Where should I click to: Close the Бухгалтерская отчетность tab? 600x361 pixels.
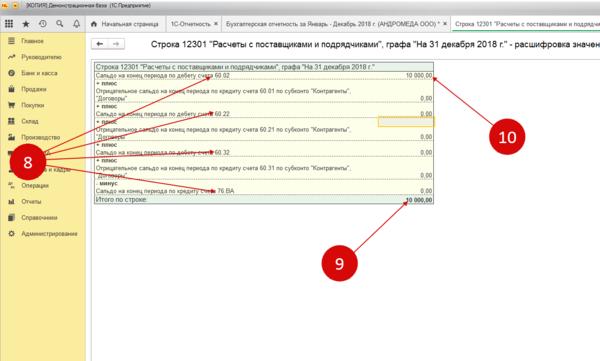[x=445, y=24]
